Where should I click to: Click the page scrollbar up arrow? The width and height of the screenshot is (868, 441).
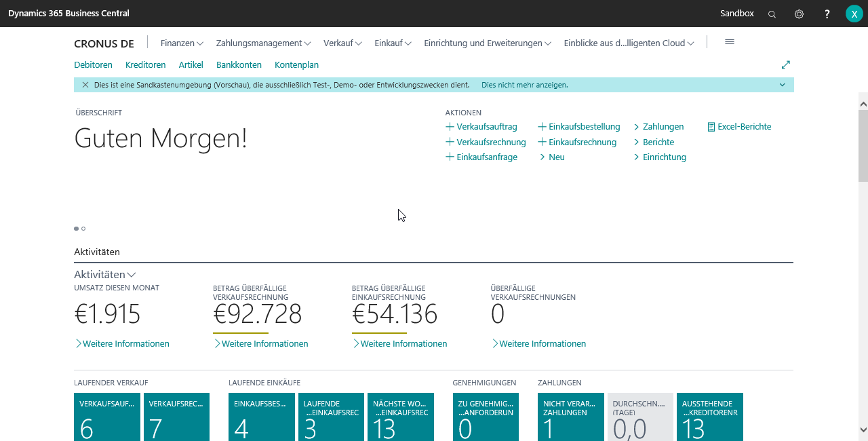[x=863, y=104]
